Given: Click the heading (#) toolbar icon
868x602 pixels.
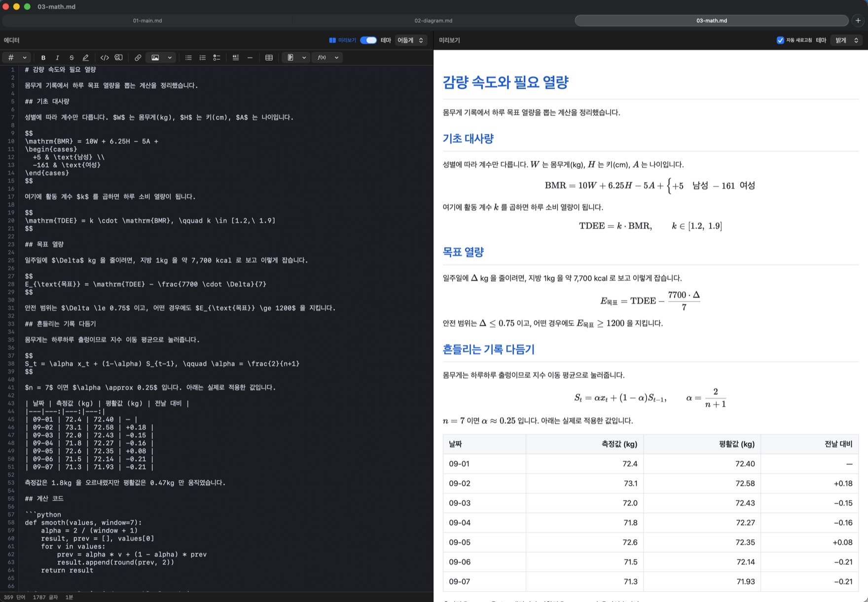Looking at the screenshot, I should 11,58.
